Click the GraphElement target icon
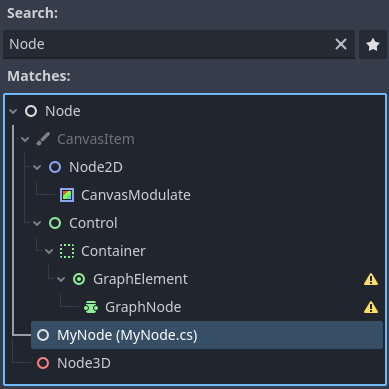The width and height of the screenshot is (389, 389). point(79,279)
